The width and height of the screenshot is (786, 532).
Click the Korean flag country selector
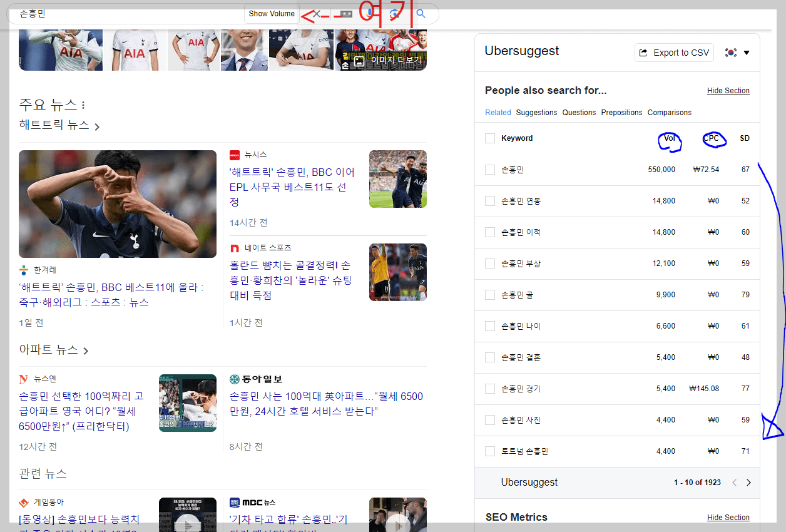pyautogui.click(x=730, y=53)
